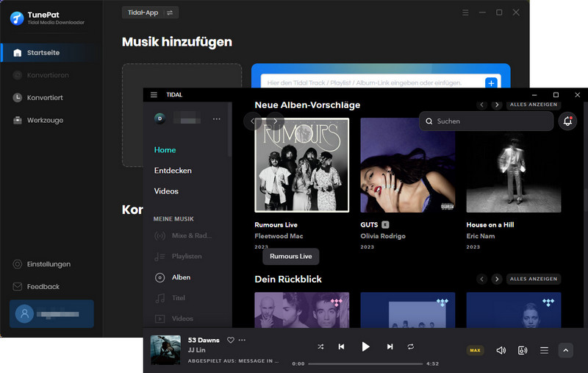This screenshot has height=373, width=588.
Task: Open Alben in Meine Musik
Action: click(173, 277)
